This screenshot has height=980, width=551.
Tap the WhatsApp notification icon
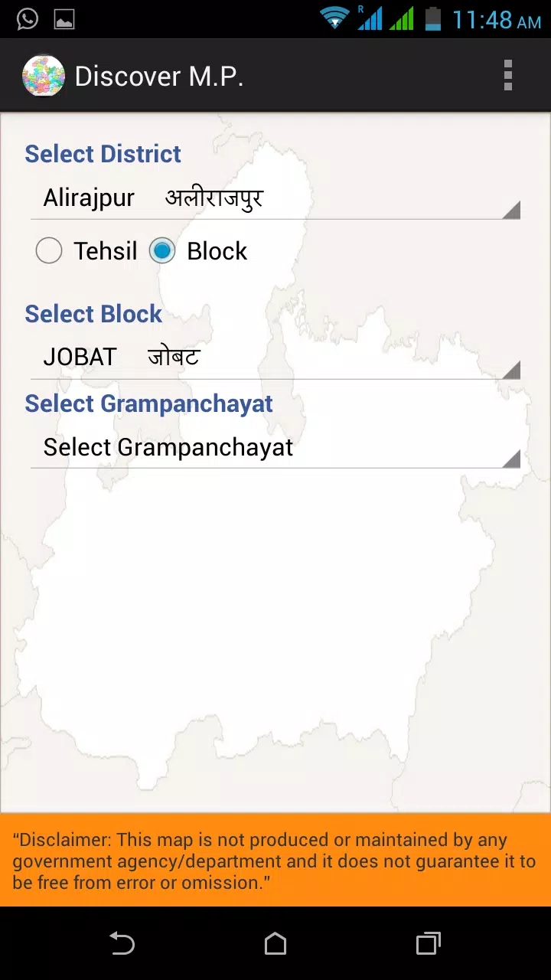pos(28,19)
